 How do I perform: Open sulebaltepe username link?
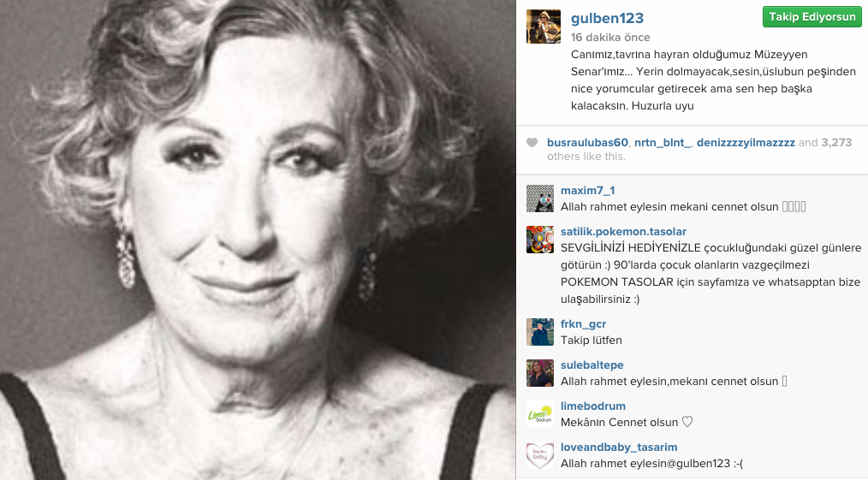click(x=592, y=365)
